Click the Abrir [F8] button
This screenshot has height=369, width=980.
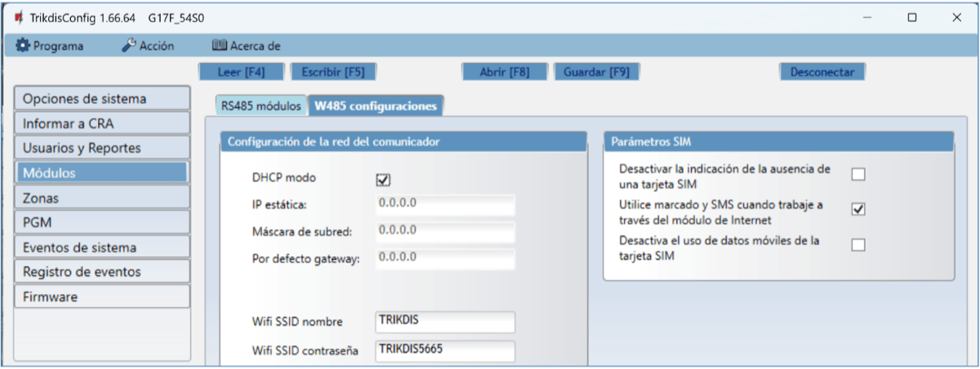505,72
